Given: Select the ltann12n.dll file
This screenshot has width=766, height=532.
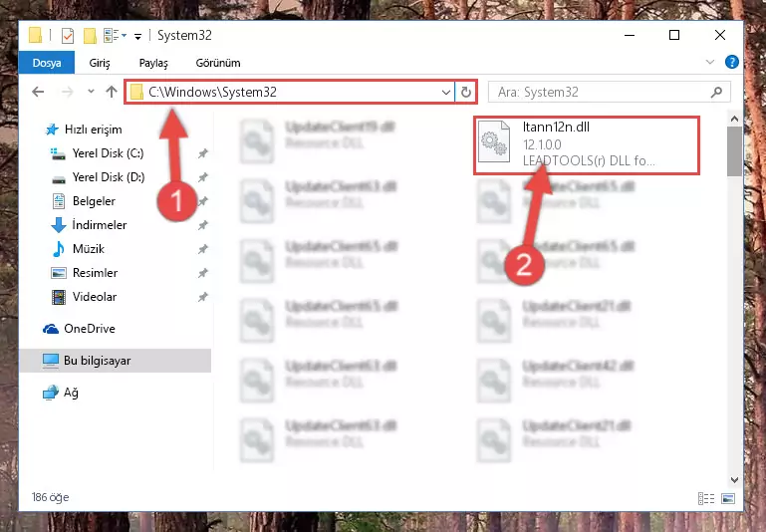Looking at the screenshot, I should click(587, 145).
